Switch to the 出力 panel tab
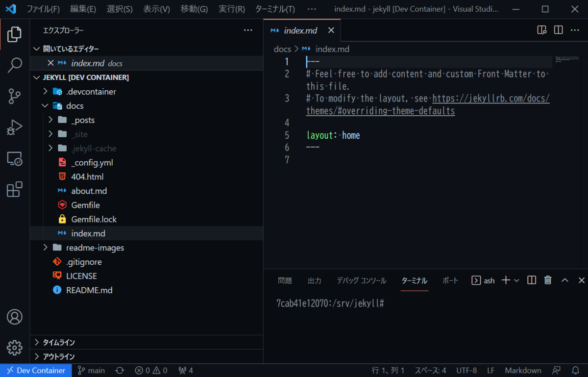This screenshot has width=588, height=377. point(315,280)
